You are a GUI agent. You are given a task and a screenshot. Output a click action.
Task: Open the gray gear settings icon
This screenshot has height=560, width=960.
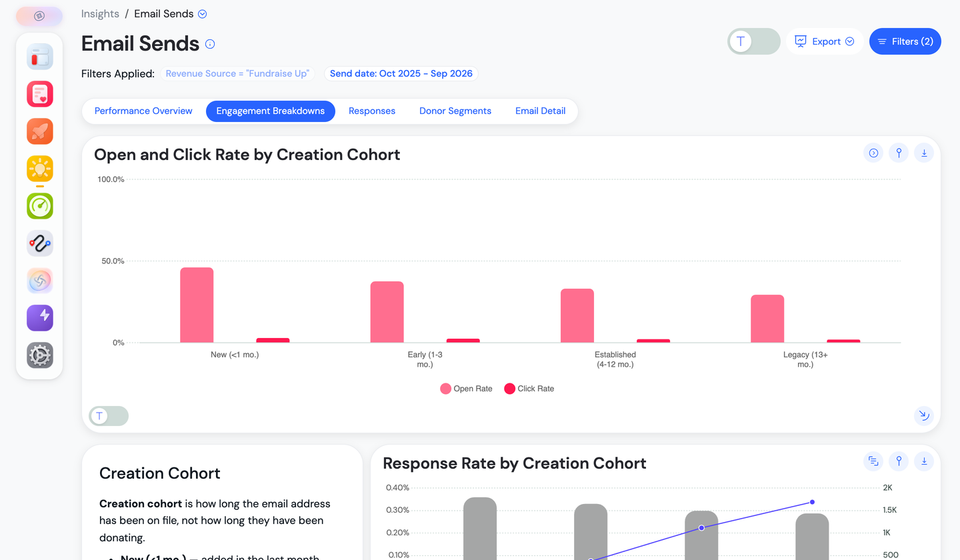(40, 355)
